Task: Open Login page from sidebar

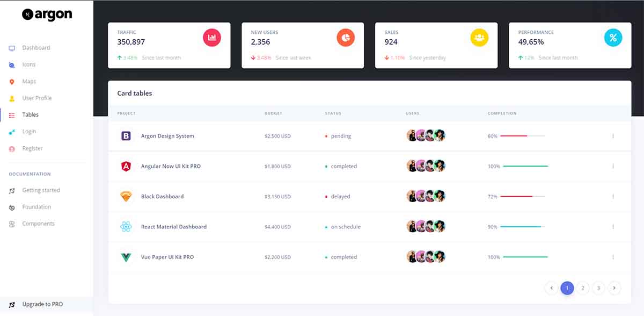Action: (x=29, y=132)
